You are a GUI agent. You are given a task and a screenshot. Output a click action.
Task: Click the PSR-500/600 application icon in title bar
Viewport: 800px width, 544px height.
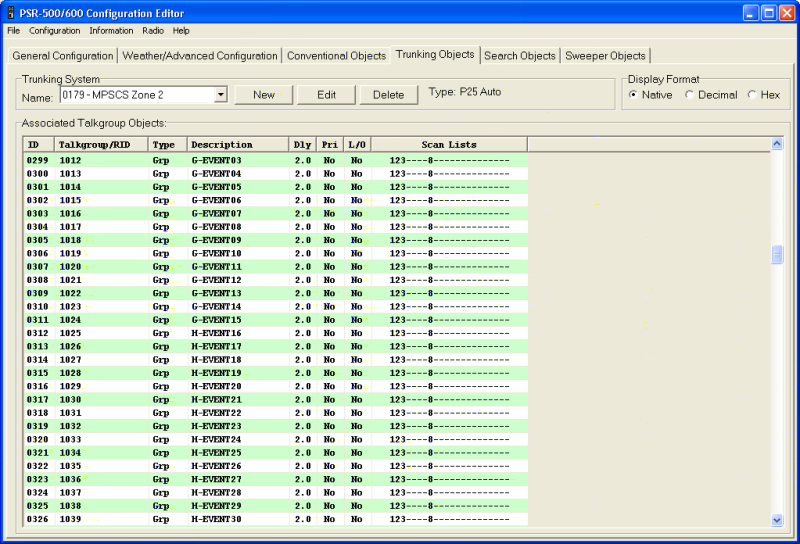point(12,13)
